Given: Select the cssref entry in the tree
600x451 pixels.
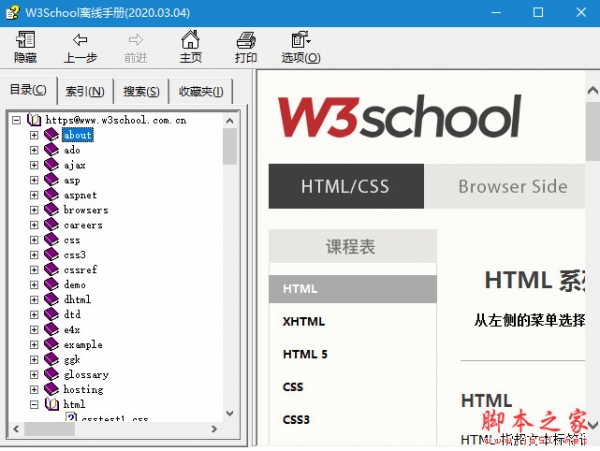Looking at the screenshot, I should tap(80, 270).
